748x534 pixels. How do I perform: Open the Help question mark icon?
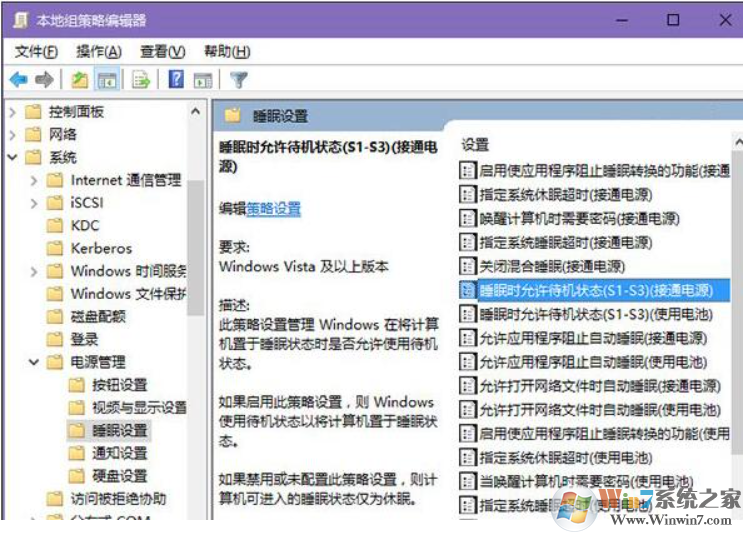click(176, 79)
